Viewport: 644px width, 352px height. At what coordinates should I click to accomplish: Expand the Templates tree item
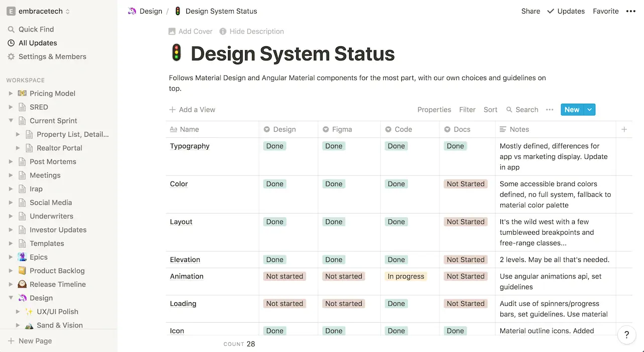click(x=10, y=243)
